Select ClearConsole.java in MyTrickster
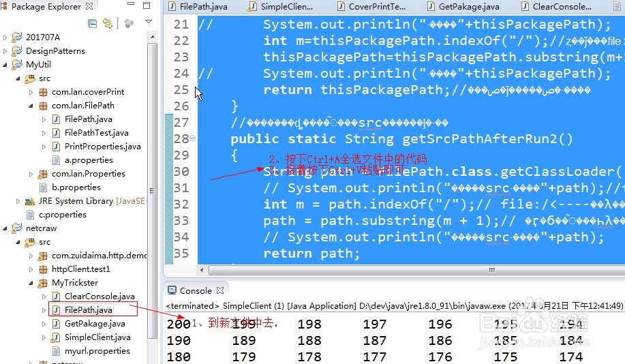The height and width of the screenshot is (364, 625). click(x=100, y=297)
